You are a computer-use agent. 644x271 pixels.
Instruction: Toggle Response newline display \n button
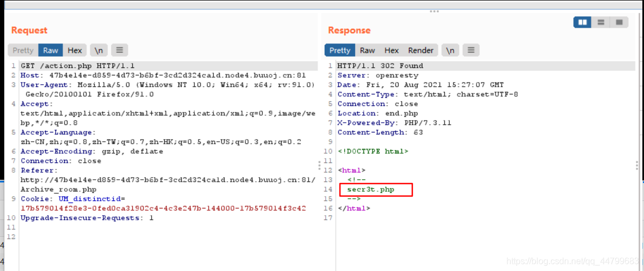450,50
